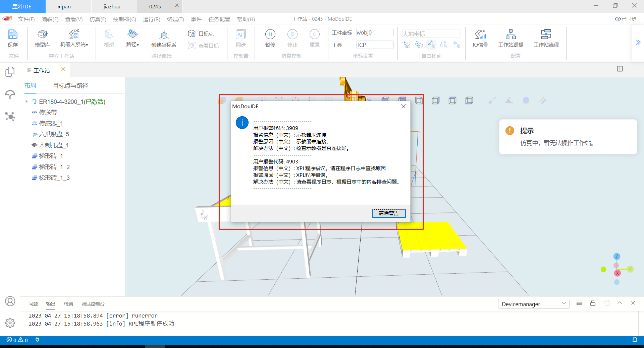
Task: Toggle the output panel lock icon
Action: click(x=593, y=303)
